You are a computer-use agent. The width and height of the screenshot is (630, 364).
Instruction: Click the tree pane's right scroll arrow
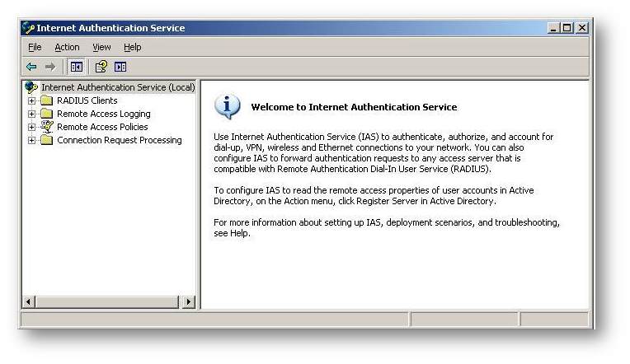188,302
